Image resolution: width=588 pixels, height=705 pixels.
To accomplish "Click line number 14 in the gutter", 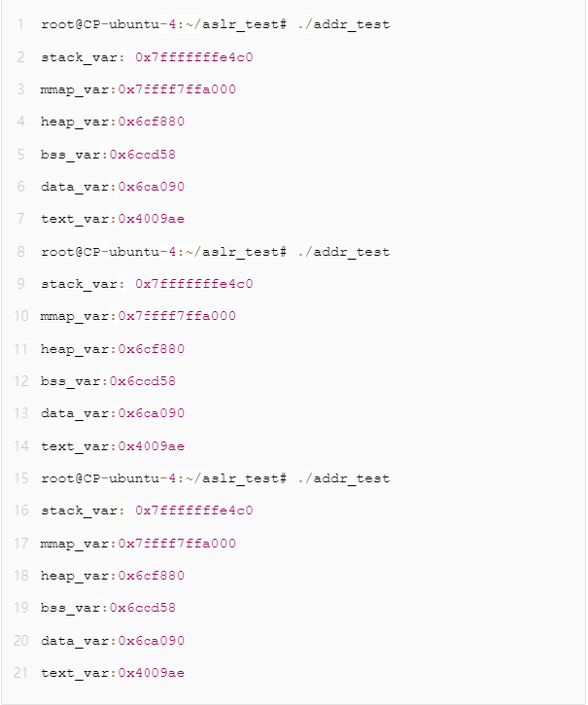I will (20, 446).
